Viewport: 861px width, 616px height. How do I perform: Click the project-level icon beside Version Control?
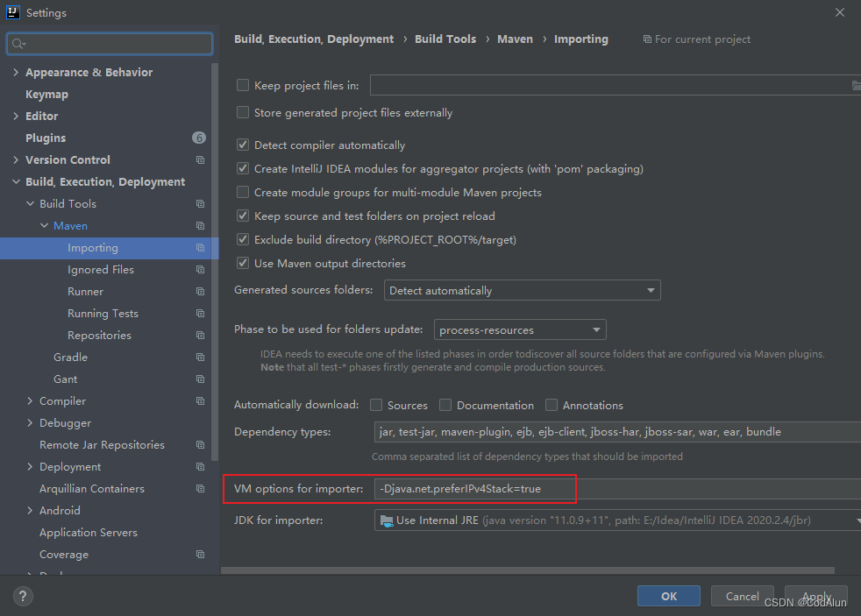[x=201, y=160]
